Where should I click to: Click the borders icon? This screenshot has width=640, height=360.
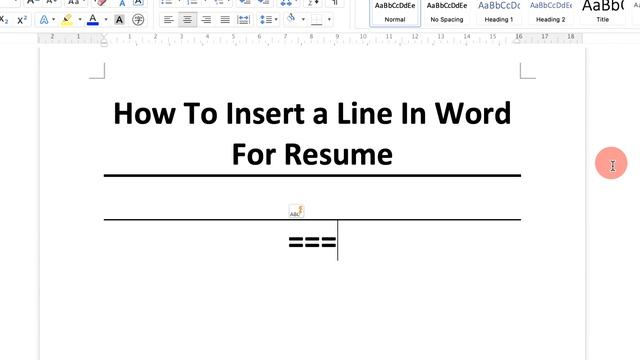click(x=317, y=20)
